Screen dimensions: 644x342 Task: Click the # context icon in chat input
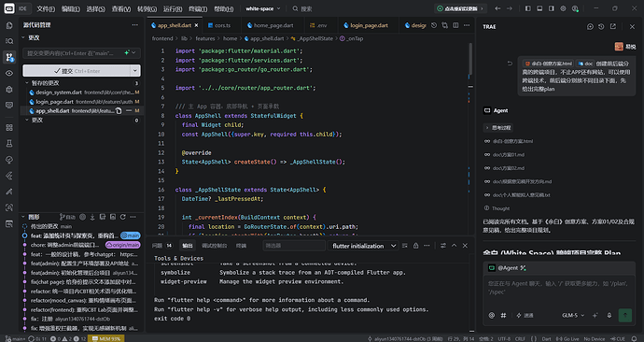[503, 315]
